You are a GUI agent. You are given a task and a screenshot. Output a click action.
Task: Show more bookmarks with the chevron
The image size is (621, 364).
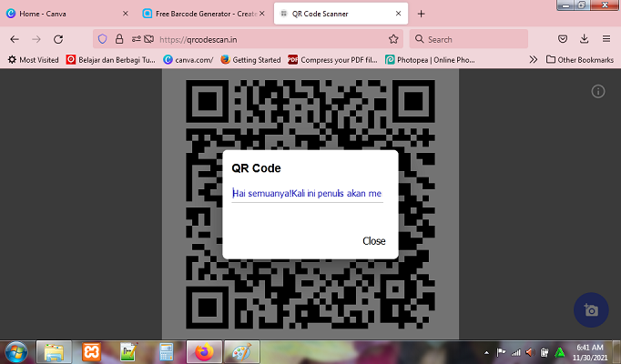coord(534,60)
